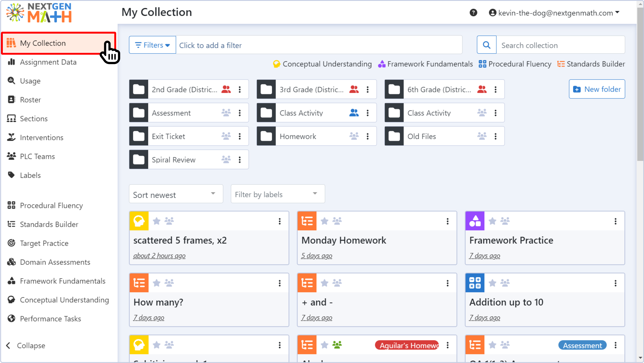Click the search magnifier icon
644x363 pixels.
pyautogui.click(x=486, y=45)
